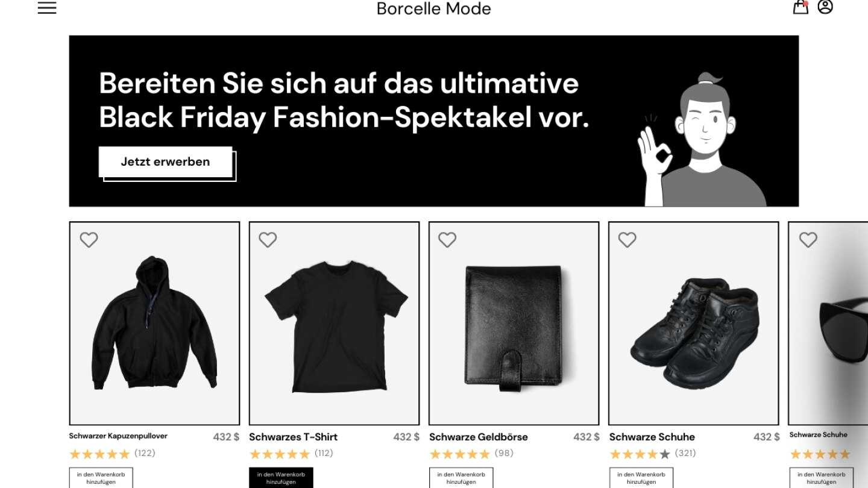Open the black wallet product image

(x=514, y=324)
